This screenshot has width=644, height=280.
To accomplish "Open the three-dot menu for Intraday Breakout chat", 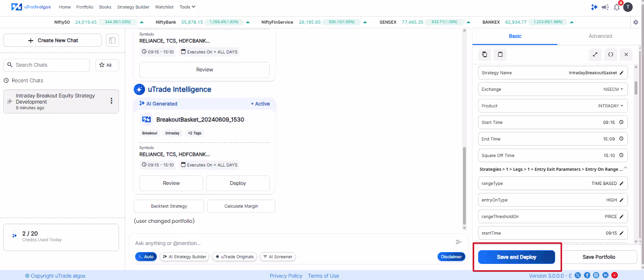I will tap(112, 101).
